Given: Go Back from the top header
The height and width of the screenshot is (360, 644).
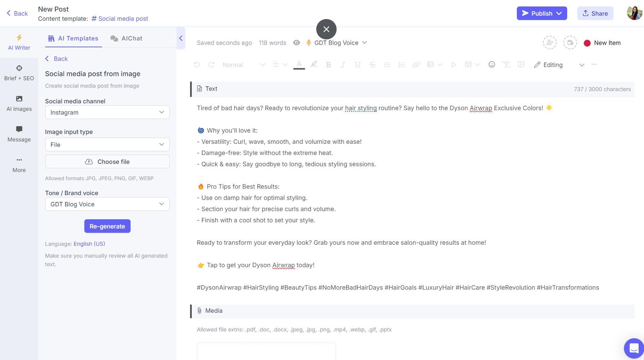Looking at the screenshot, I should pos(17,13).
